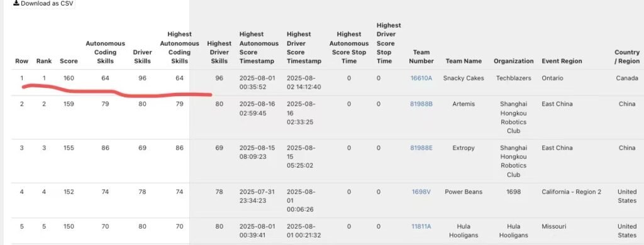This screenshot has width=644, height=245.
Task: Open team number 11811A link
Action: [x=421, y=226]
